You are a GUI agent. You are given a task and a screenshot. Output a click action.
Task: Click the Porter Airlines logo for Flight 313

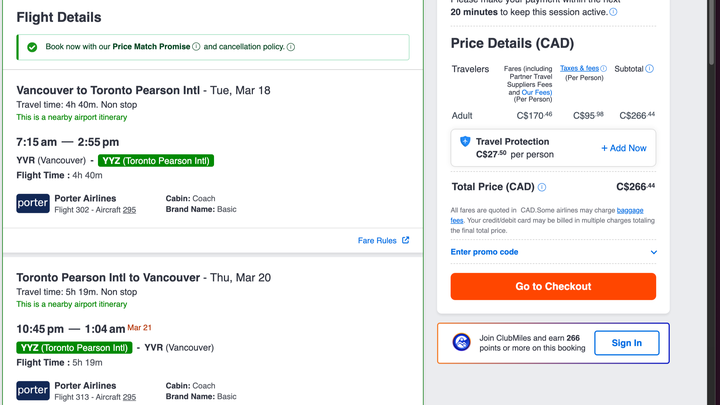[33, 390]
